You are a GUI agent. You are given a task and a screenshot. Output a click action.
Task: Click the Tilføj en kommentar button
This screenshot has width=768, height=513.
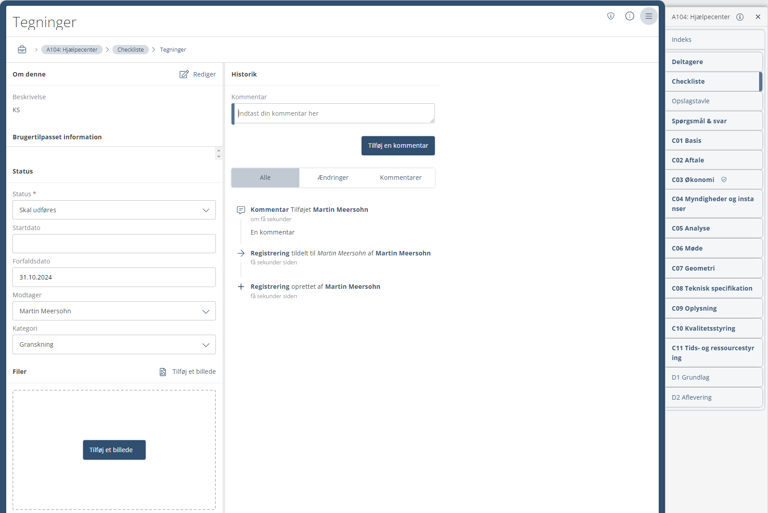click(398, 146)
